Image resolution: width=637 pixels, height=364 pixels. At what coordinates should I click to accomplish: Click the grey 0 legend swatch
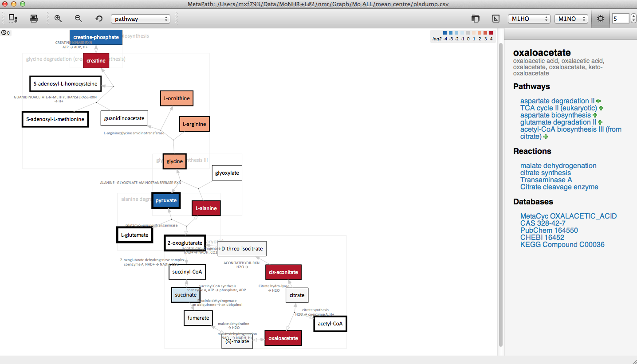[468, 33]
